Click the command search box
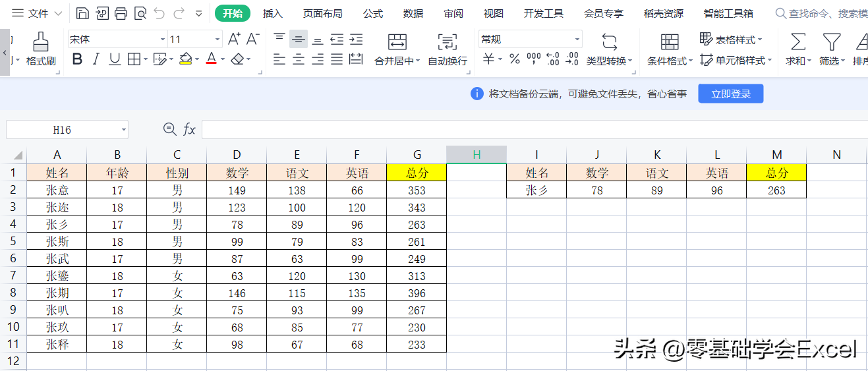Viewport: 868px width, 371px height. pos(821,13)
